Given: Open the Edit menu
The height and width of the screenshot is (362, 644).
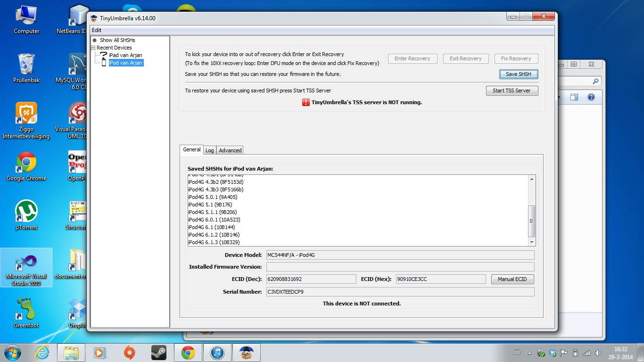Looking at the screenshot, I should pos(97,30).
